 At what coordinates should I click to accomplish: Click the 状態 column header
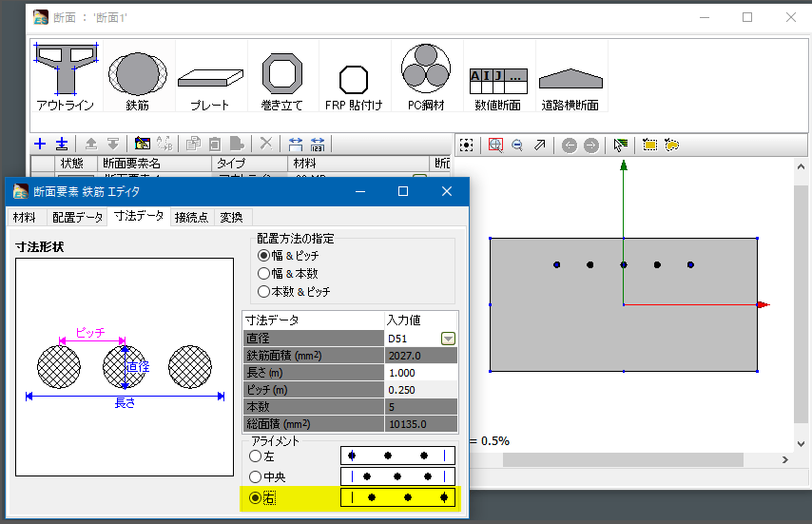coord(76,164)
